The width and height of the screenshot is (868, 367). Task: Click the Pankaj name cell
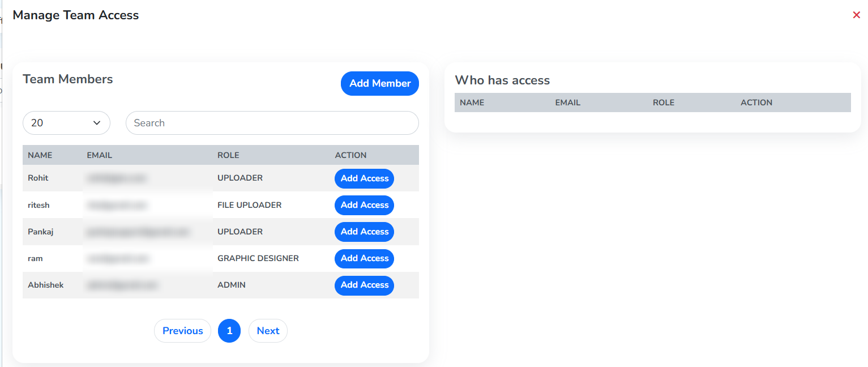click(41, 232)
